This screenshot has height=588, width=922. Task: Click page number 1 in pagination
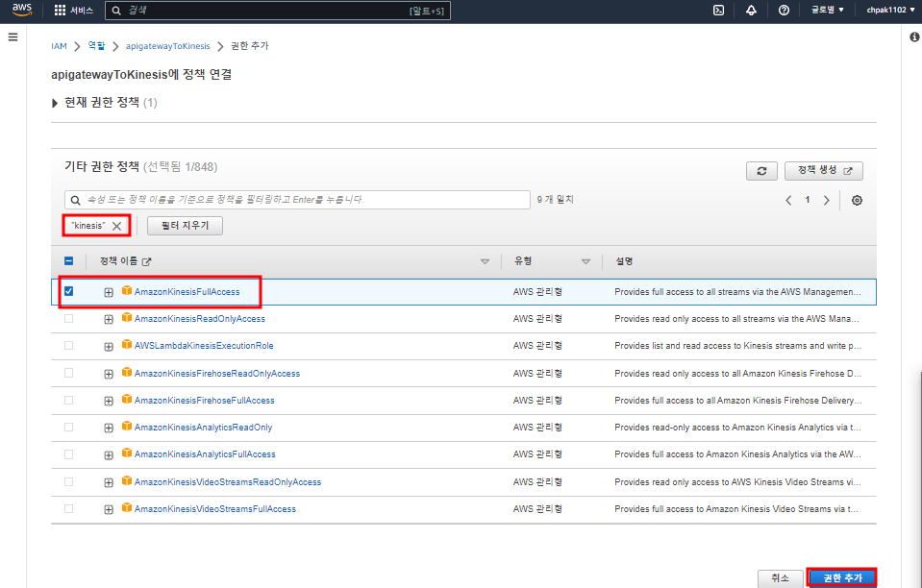[808, 200]
